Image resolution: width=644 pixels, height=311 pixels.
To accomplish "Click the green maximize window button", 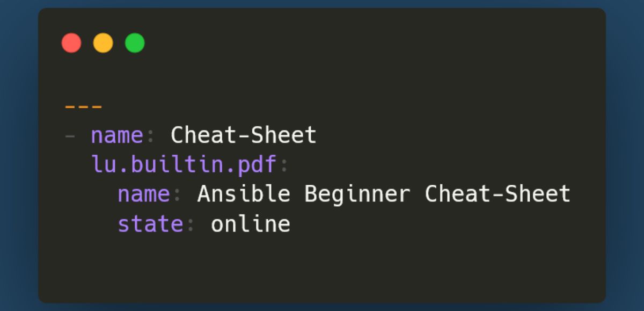I will (135, 43).
